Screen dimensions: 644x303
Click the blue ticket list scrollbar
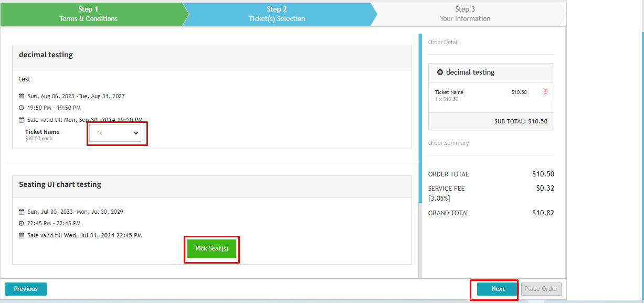(420, 118)
